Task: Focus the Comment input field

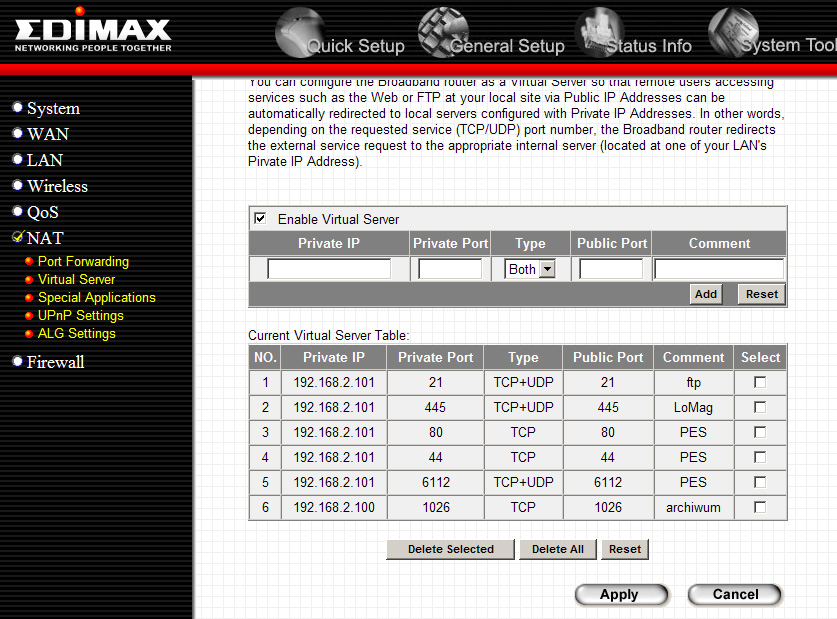Action: [x=718, y=269]
